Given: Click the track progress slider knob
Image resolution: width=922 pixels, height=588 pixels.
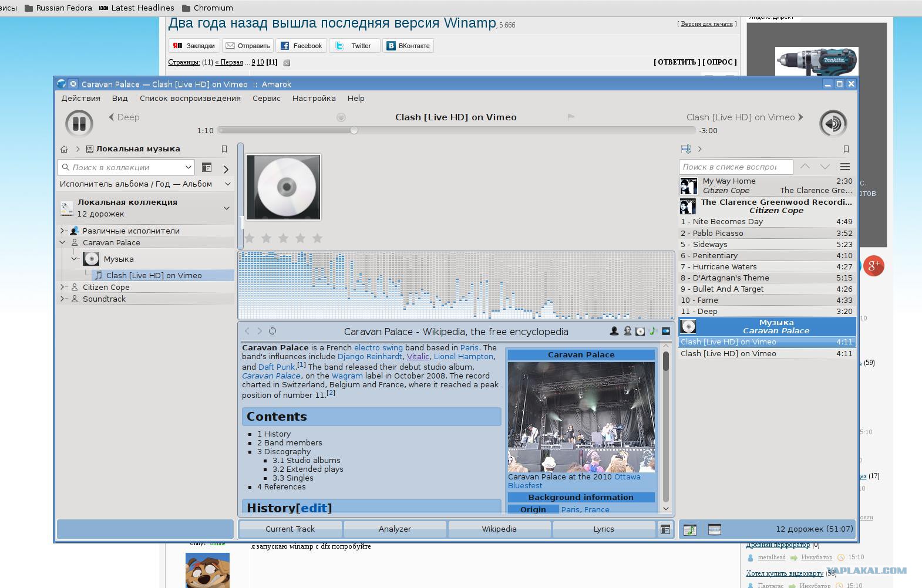Looking at the screenshot, I should click(354, 130).
